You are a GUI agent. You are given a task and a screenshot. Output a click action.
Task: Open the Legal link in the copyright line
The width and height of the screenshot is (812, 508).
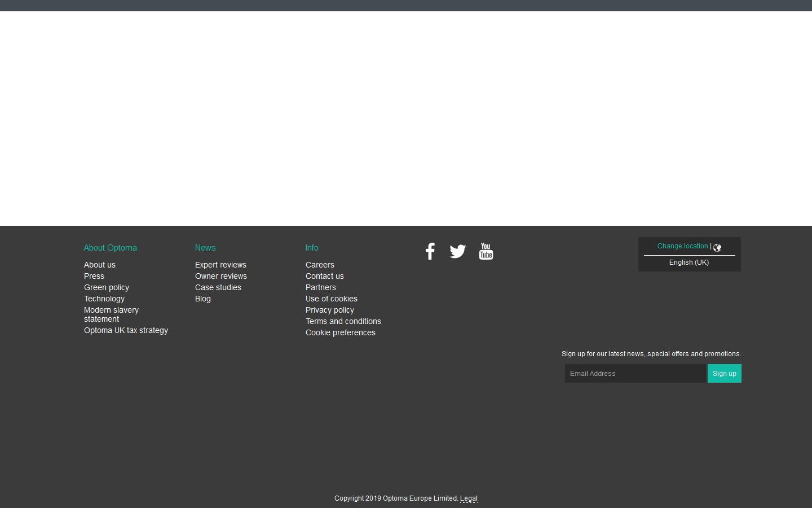[x=469, y=498]
